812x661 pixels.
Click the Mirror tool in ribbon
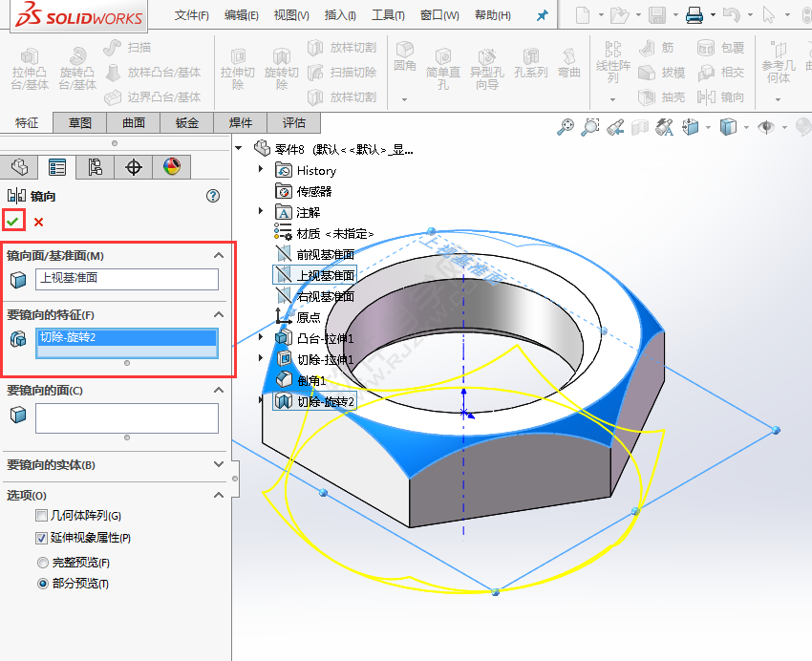click(720, 96)
